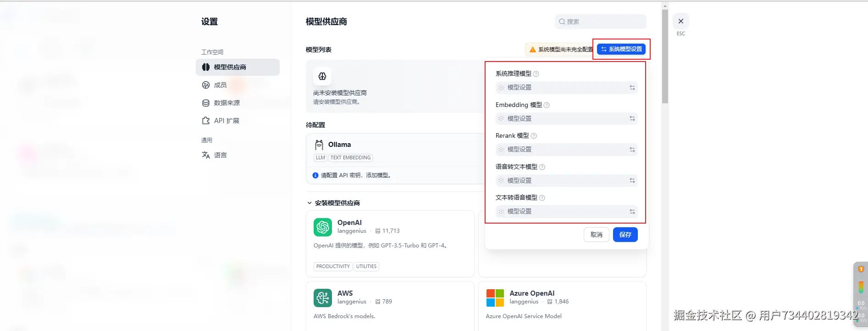
Task: Click the OpenAI logo icon
Action: pos(323,227)
